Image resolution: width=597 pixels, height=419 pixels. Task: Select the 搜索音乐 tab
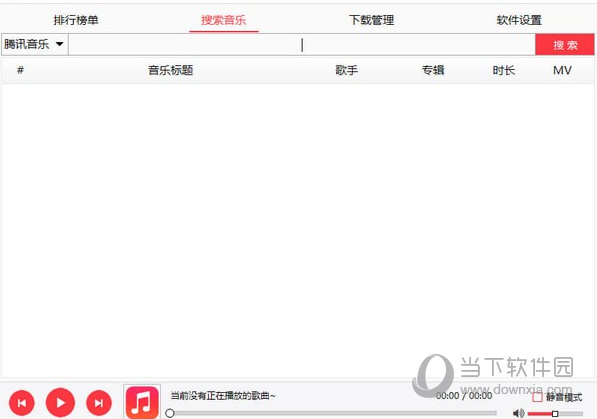[x=224, y=20]
